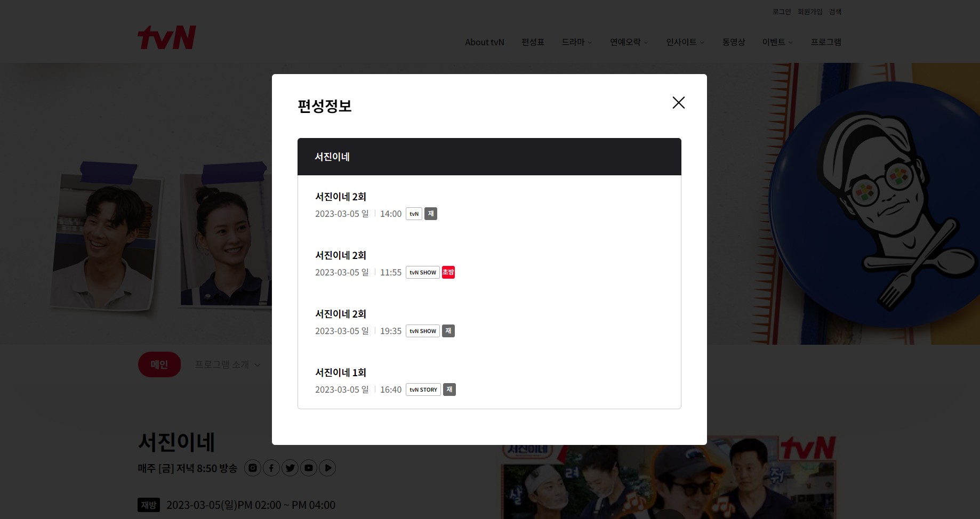The image size is (980, 519).
Task: Click the 재방 rerun schedule label
Action: tap(149, 505)
